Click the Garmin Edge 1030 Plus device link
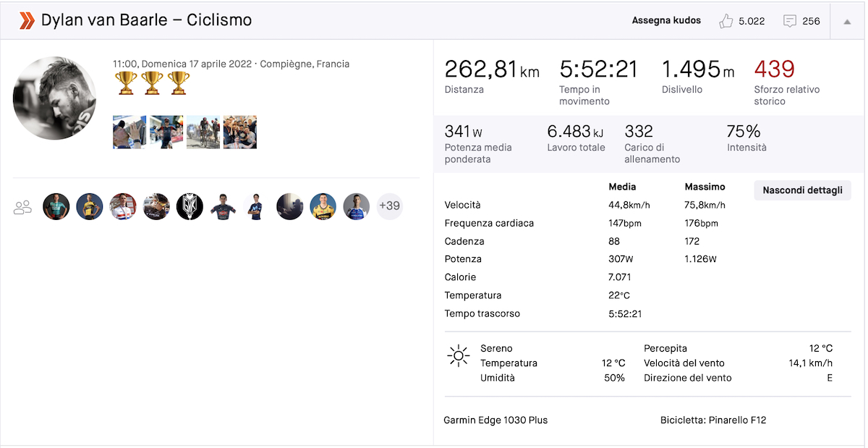Viewport: 868px width, 448px height. tap(495, 420)
